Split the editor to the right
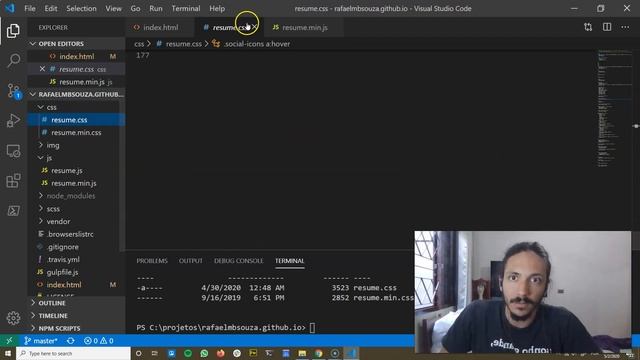Screen dimensions: 640x360 (x=607, y=27)
